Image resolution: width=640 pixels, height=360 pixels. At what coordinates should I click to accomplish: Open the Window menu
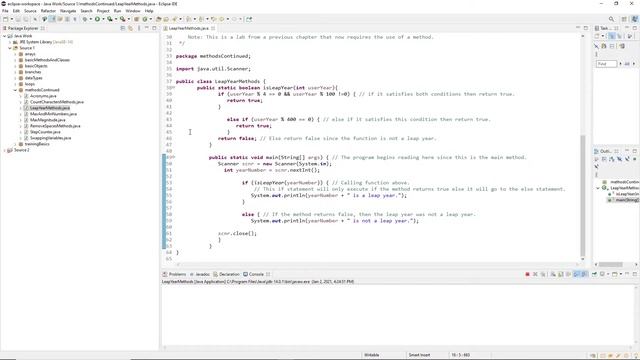[133, 11]
